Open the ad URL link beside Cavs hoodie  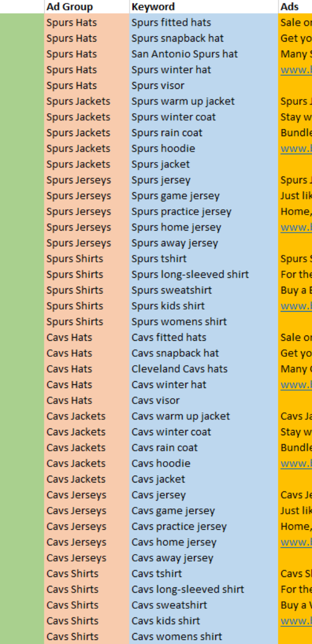pos(296,463)
